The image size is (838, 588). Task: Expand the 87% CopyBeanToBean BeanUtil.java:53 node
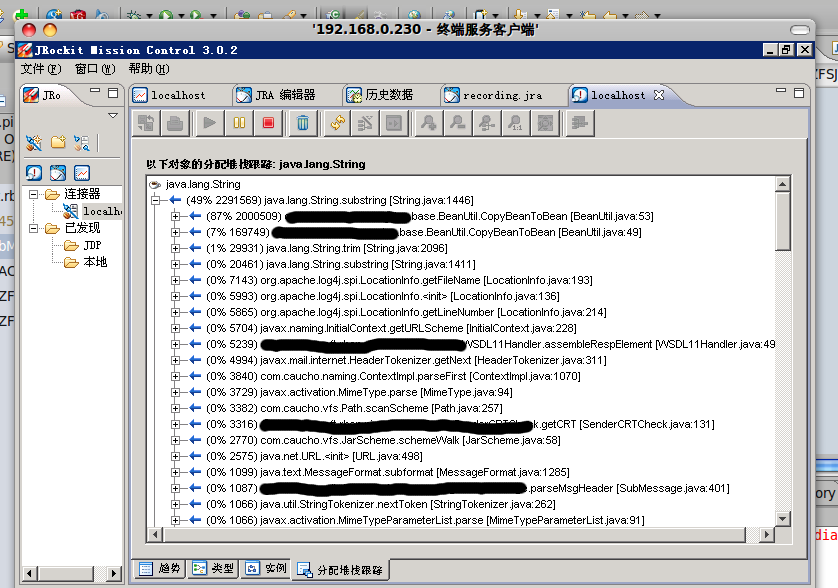175,216
